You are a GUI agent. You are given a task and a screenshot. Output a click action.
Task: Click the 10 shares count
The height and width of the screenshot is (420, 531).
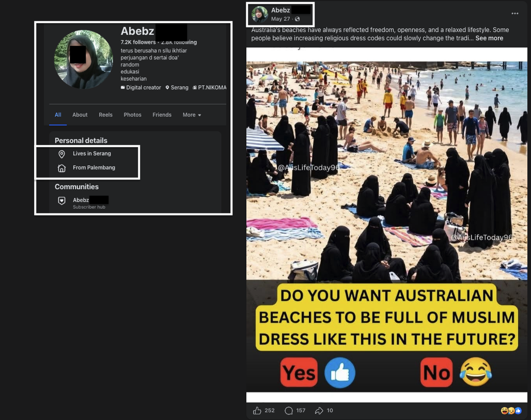(x=330, y=411)
